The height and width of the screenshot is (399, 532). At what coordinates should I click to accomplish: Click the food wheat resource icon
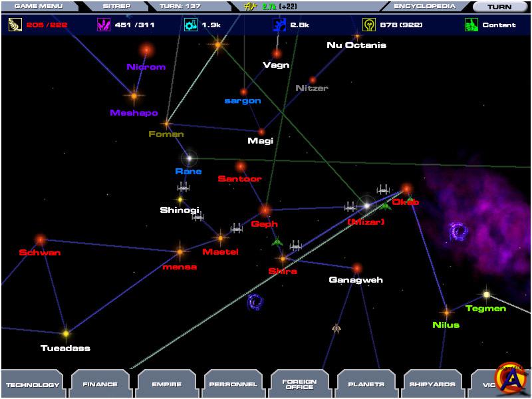(13, 25)
